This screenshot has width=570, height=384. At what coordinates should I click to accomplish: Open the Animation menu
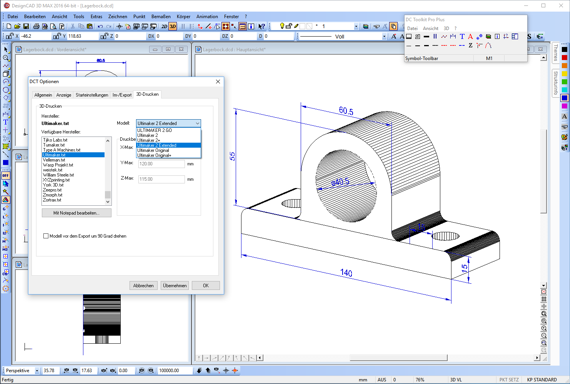pos(207,16)
